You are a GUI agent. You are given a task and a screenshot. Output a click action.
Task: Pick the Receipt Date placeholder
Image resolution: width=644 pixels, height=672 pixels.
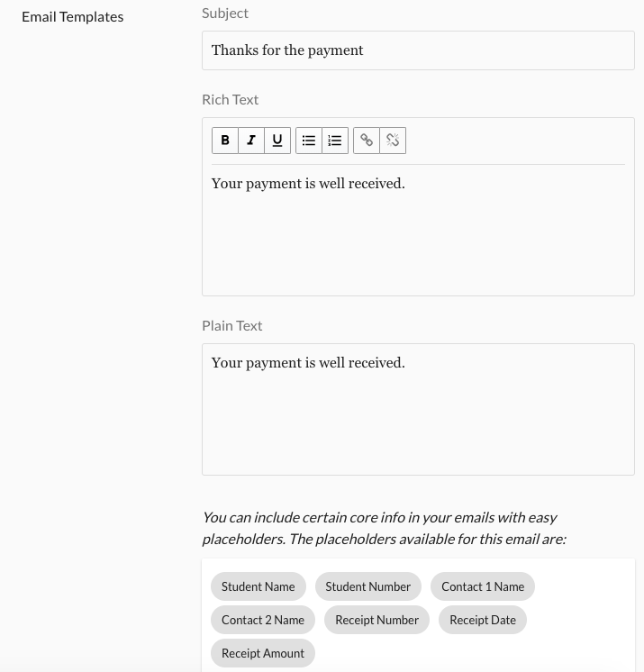483,620
